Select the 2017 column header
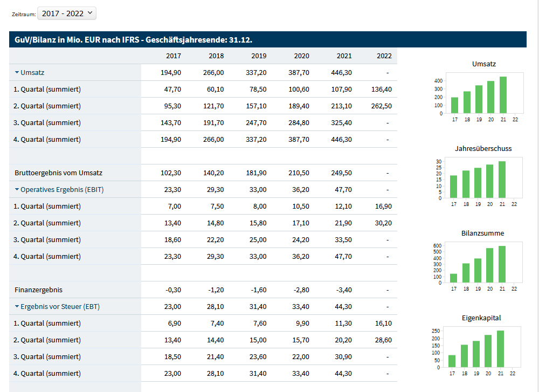The height and width of the screenshot is (392, 539). tap(174, 56)
